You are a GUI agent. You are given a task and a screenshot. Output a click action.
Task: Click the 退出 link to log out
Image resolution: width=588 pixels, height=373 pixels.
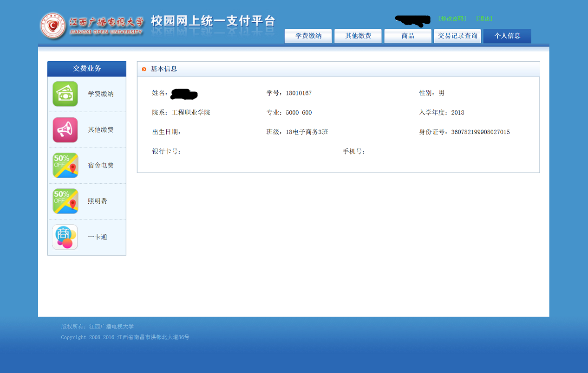coord(484,19)
